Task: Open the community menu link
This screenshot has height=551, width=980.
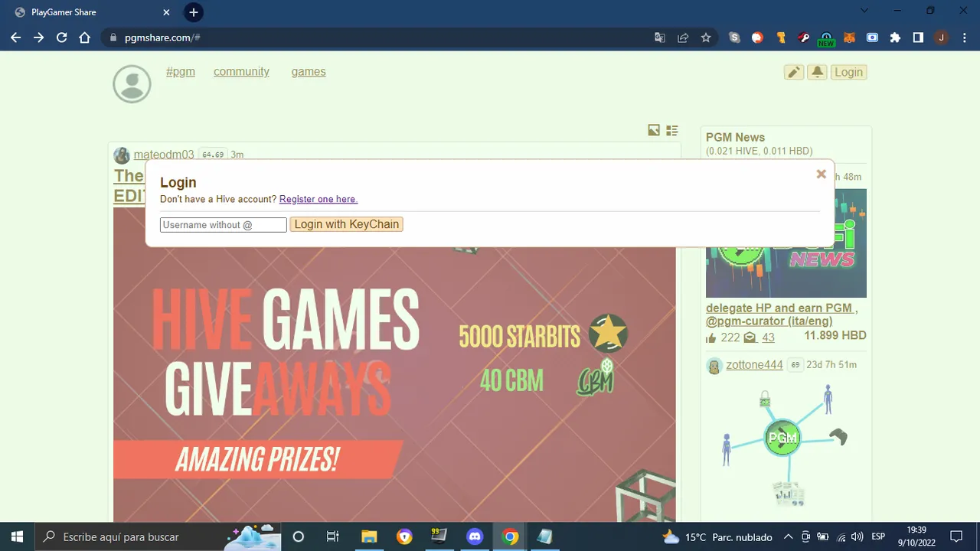Action: 241,71
